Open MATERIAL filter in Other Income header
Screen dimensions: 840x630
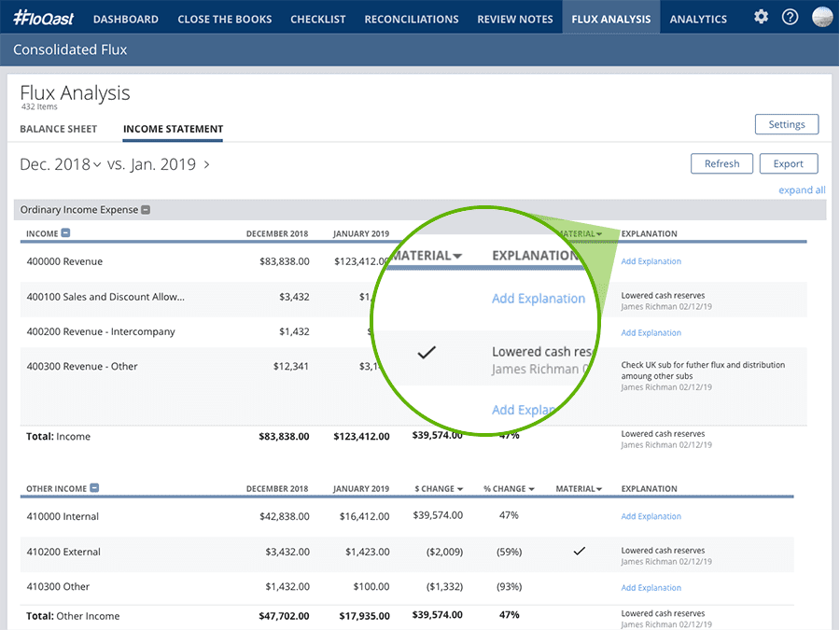point(579,488)
